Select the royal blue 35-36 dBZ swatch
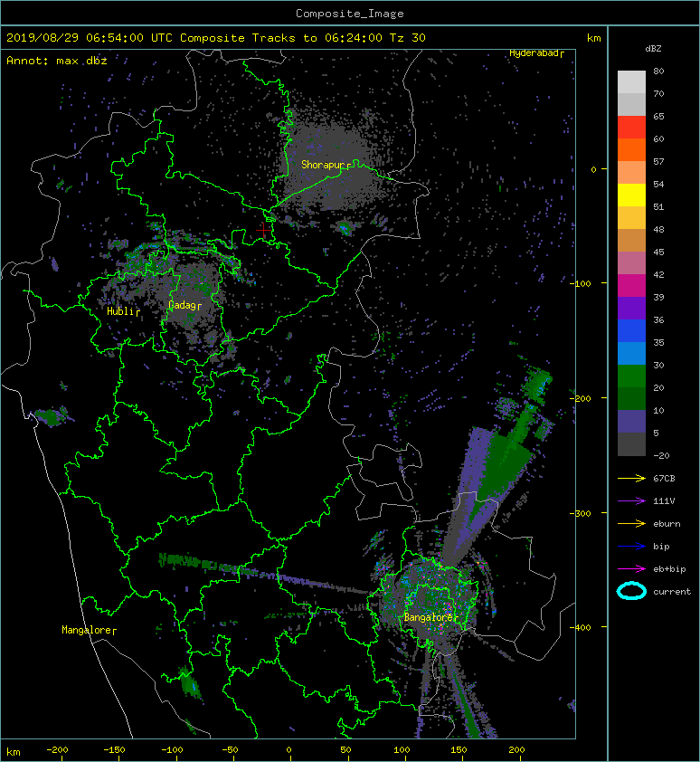The height and width of the screenshot is (762, 700). pos(631,330)
